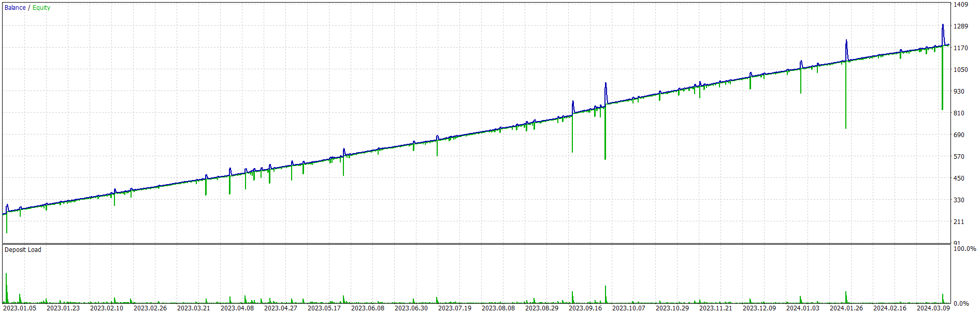This screenshot has height=314, width=980.
Task: Click the 570 value on the axis
Action: pos(959,157)
